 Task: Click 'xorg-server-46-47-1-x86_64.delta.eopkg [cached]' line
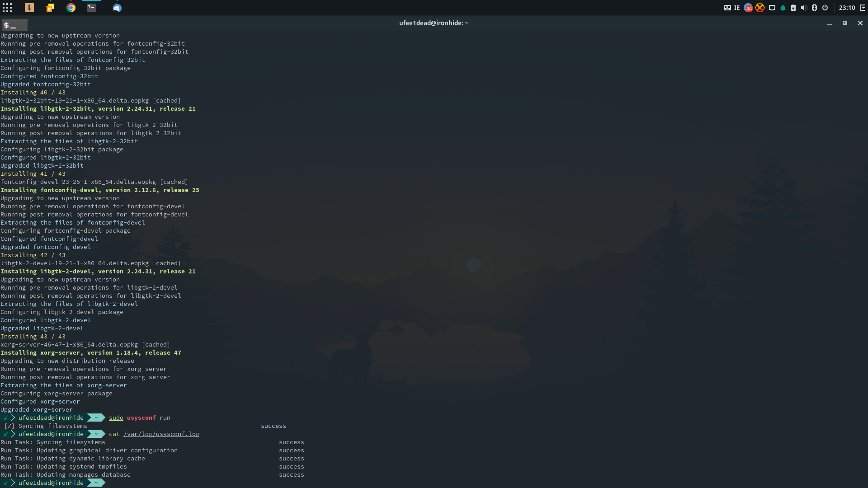click(x=85, y=345)
